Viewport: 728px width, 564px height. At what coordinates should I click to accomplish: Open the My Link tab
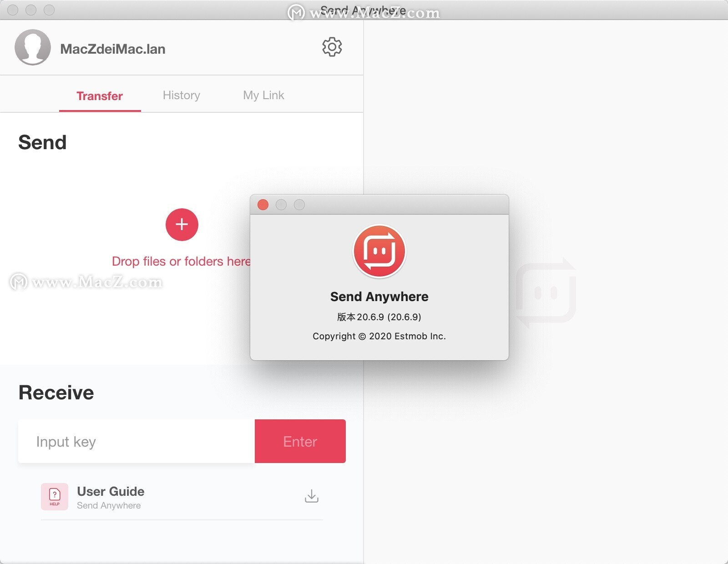(263, 95)
